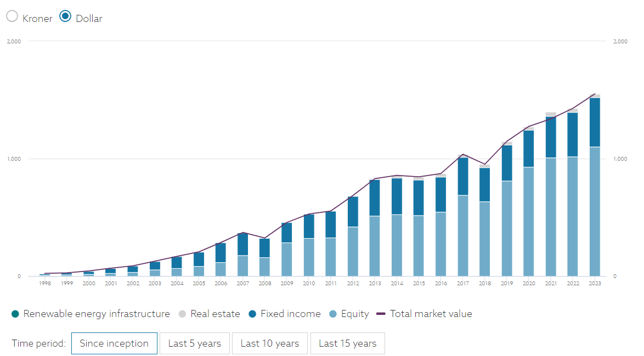Click the 2008 year label on the x-axis
This screenshot has height=356, width=644.
pos(264,283)
